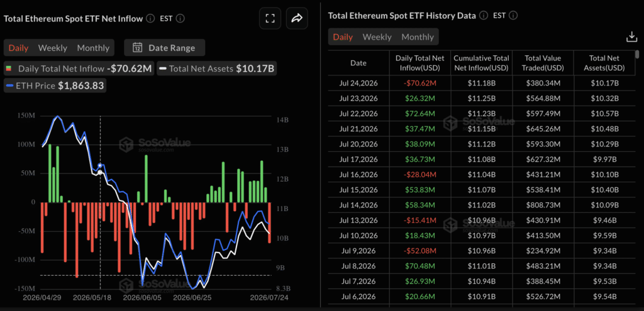644x311 pixels.
Task: Click the Jul 13,2026 date cell
Action: click(x=358, y=220)
